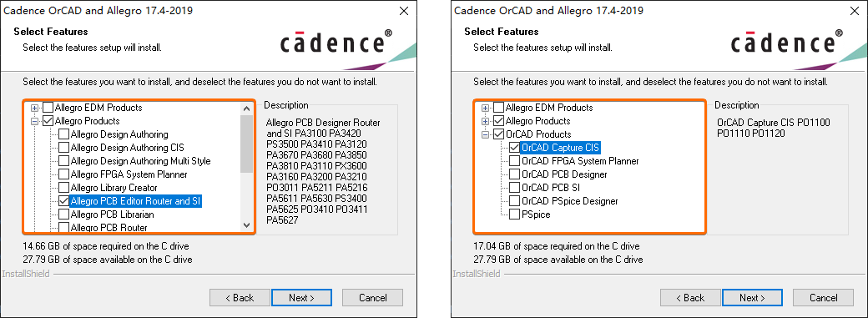Check the Allegro EDM Products box in left dialog

coord(48,108)
